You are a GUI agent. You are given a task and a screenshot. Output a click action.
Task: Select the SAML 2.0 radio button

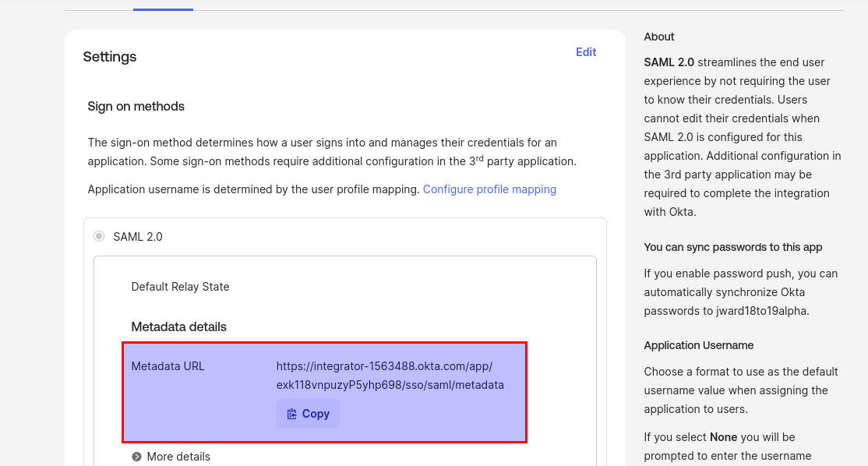coord(99,235)
